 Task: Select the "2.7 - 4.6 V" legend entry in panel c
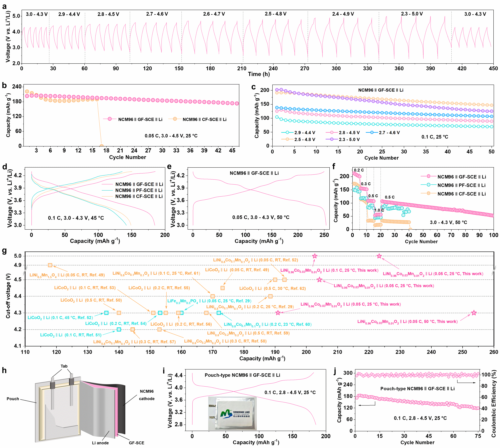click(383, 133)
